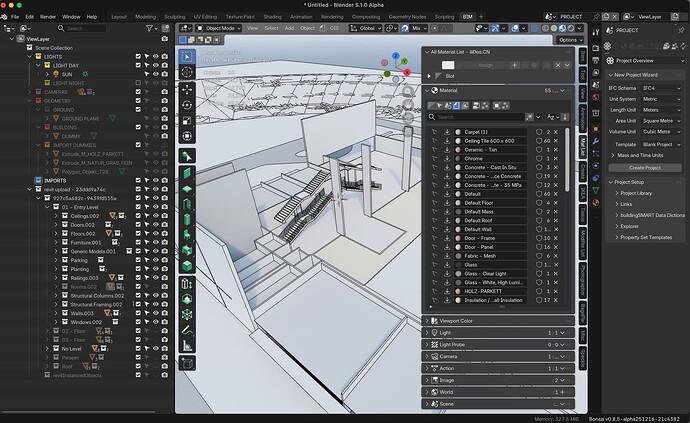This screenshot has height=423, width=690.
Task: Click the blue Z axis gizmo ball
Action: 396,56
